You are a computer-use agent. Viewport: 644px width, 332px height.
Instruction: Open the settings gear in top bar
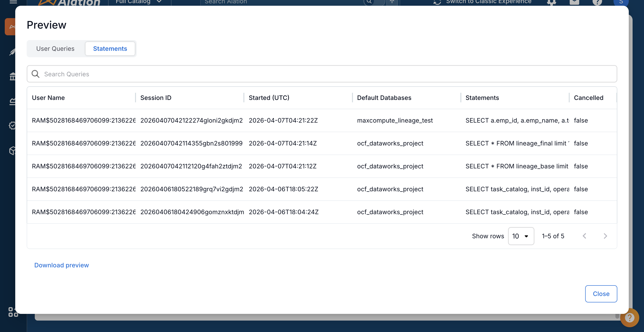(552, 2)
